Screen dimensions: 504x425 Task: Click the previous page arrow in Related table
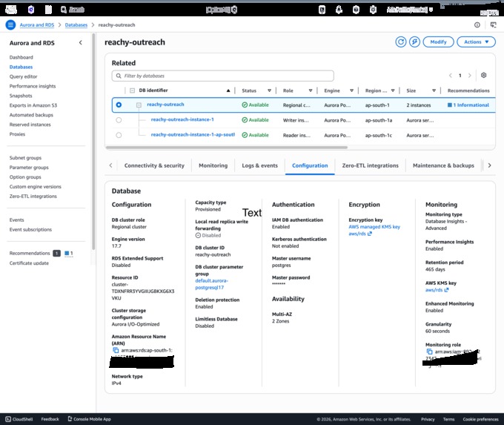pos(451,76)
